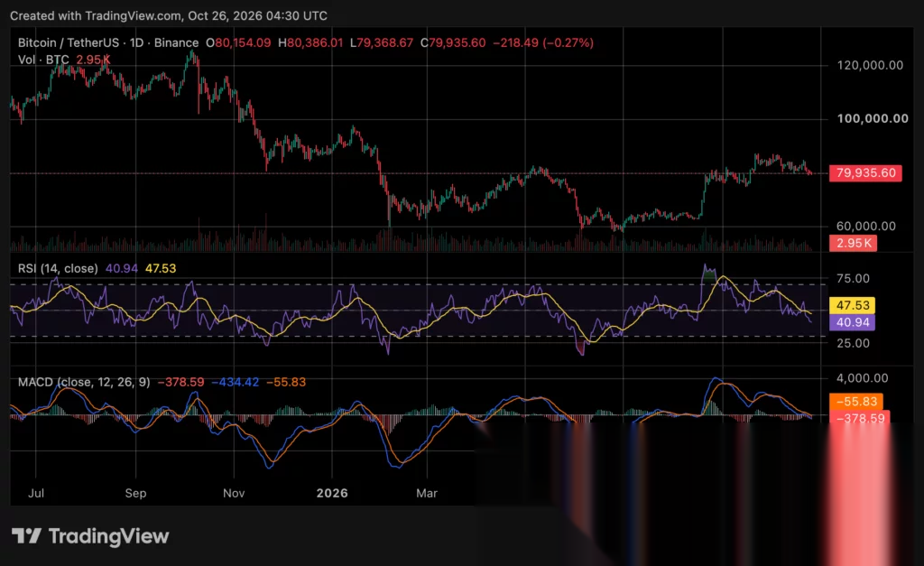Image resolution: width=924 pixels, height=566 pixels.
Task: Click the 'Jul' time axis label
Action: click(36, 493)
